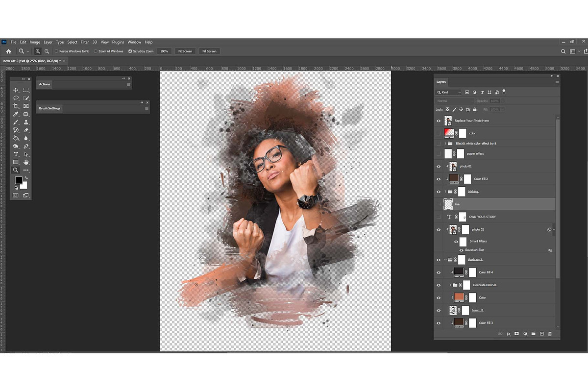Add layer mask at Layers panel bottom
The width and height of the screenshot is (588, 392).
[516, 334]
